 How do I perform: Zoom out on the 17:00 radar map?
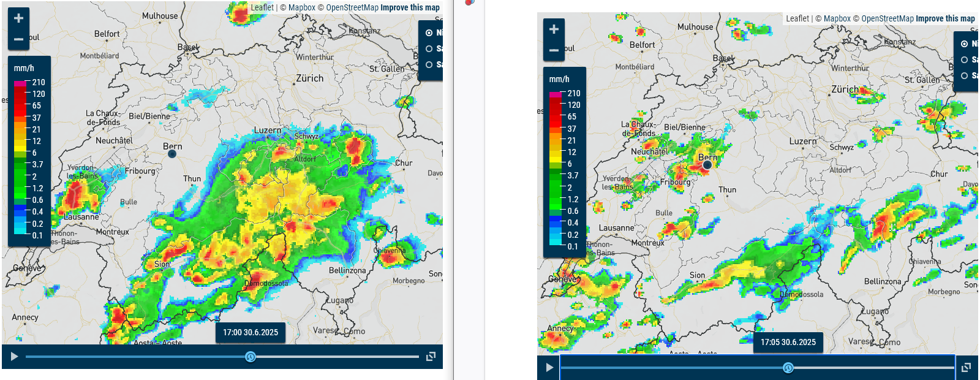coord(18,39)
